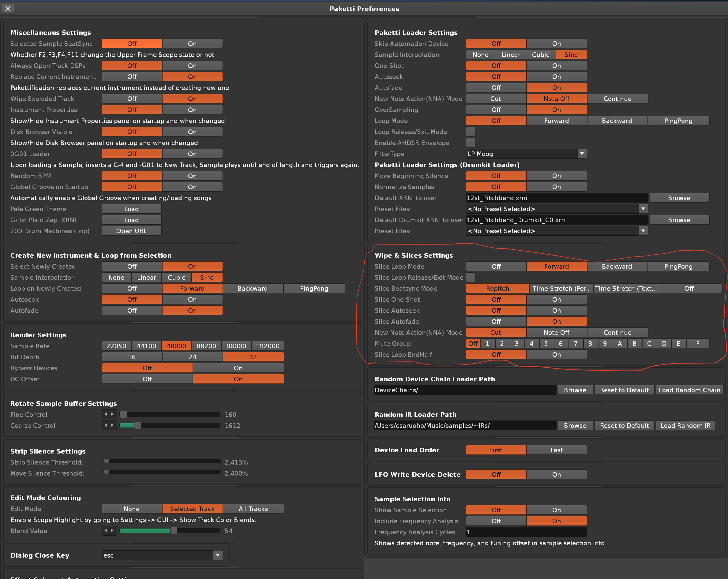
Task: Click Load Random Chain button
Action: click(689, 390)
